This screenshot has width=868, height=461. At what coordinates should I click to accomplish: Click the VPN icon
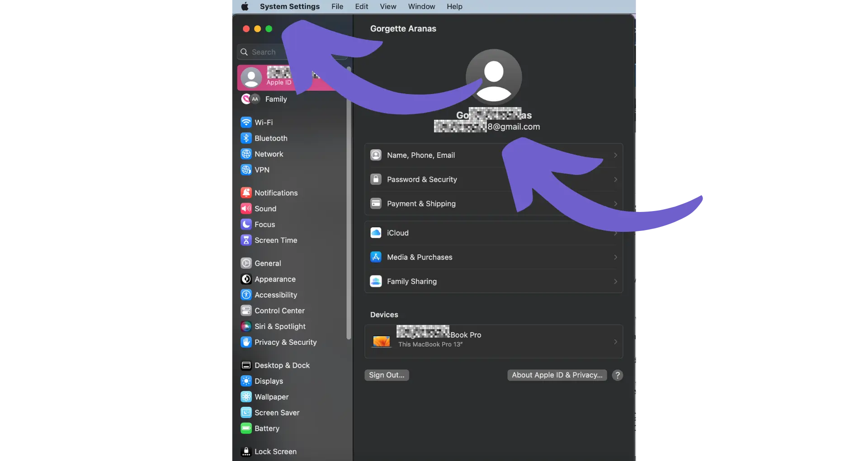(x=246, y=170)
